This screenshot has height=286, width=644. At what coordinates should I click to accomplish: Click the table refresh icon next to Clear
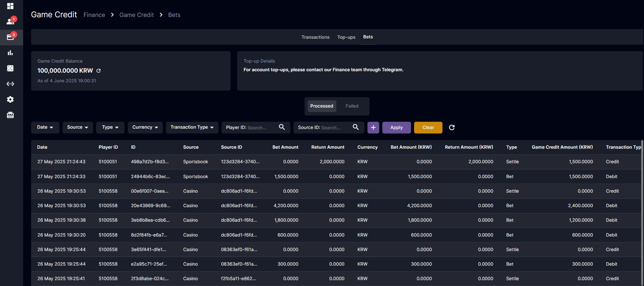452,128
